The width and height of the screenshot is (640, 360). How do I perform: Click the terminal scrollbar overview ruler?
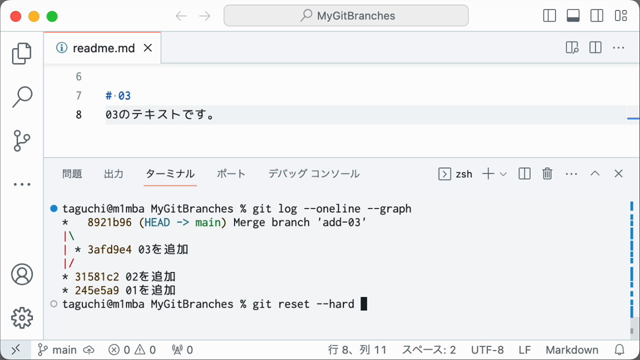point(632,267)
